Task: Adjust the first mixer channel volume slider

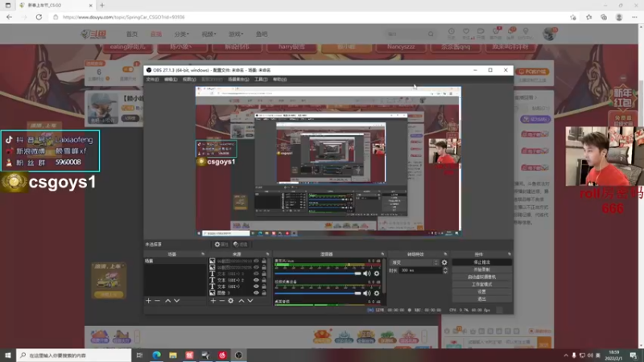Action: tap(318, 274)
